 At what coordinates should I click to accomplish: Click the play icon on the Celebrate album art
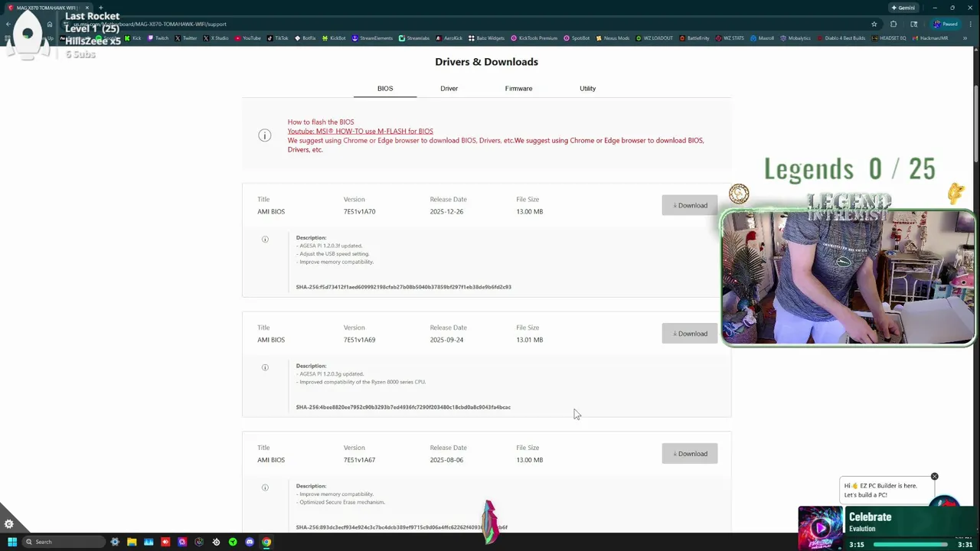point(820,528)
